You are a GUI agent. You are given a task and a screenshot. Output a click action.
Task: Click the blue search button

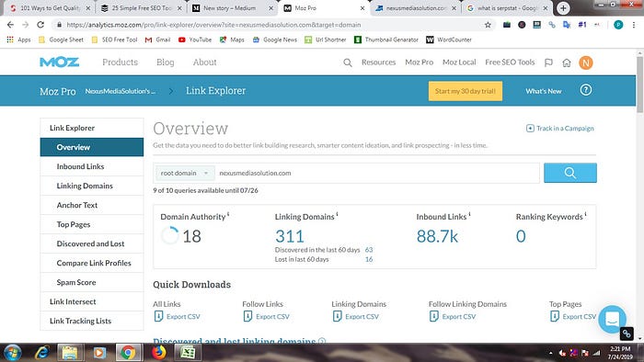(570, 173)
